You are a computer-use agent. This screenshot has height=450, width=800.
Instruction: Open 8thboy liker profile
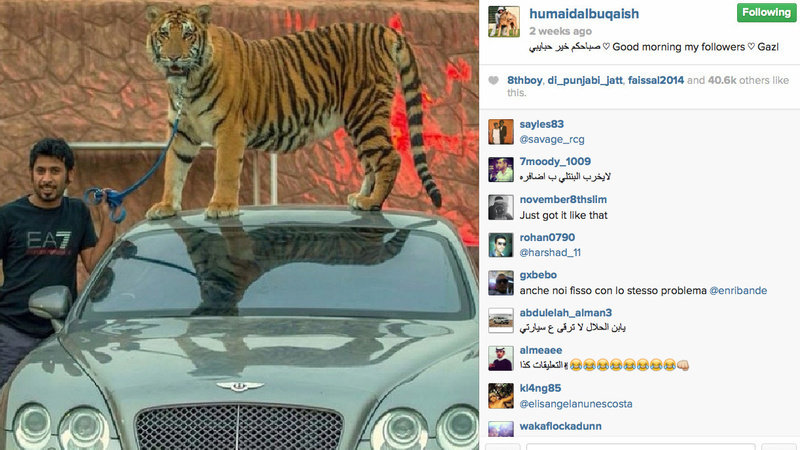click(524, 80)
